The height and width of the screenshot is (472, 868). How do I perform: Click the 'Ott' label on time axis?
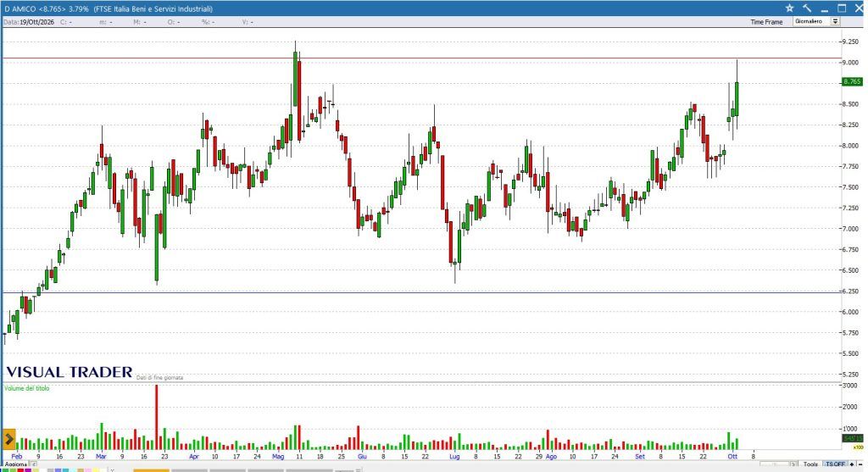[732, 457]
